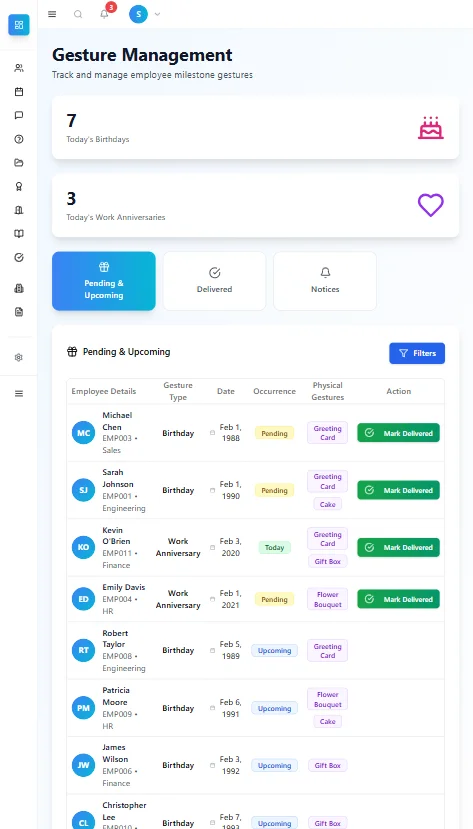
Task: Switch to the Delivered tab
Action: [214, 281]
